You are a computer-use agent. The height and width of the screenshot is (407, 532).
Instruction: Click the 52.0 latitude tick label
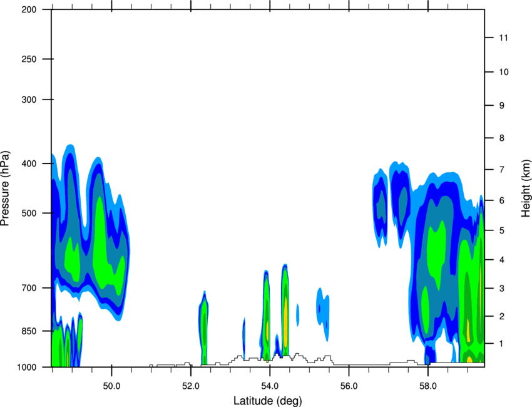pyautogui.click(x=191, y=386)
